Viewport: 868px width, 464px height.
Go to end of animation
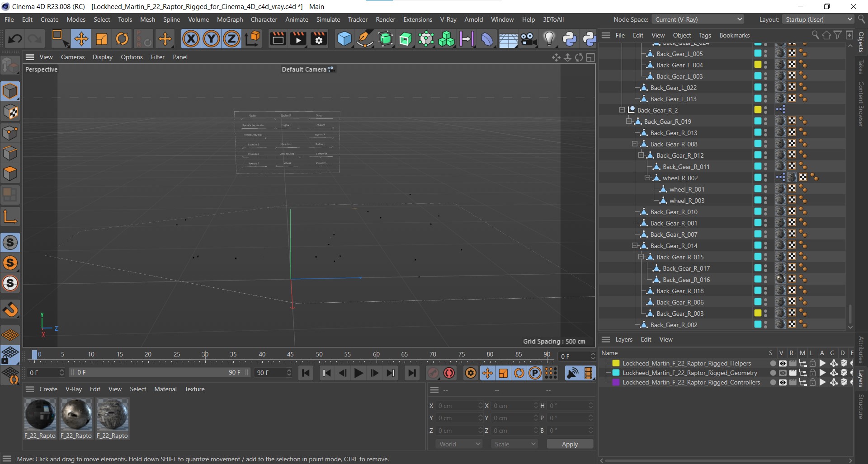coord(412,373)
